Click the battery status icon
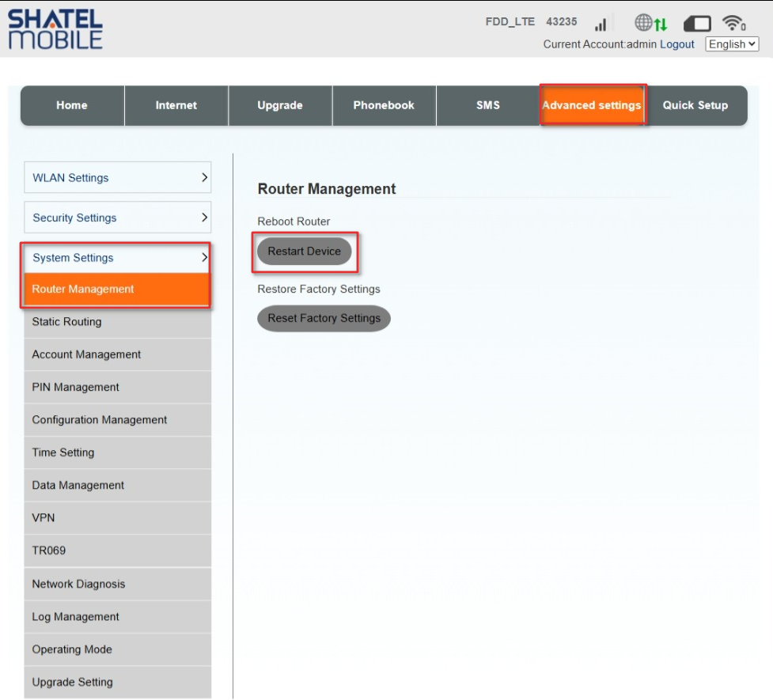The height and width of the screenshot is (700, 773). tap(697, 23)
